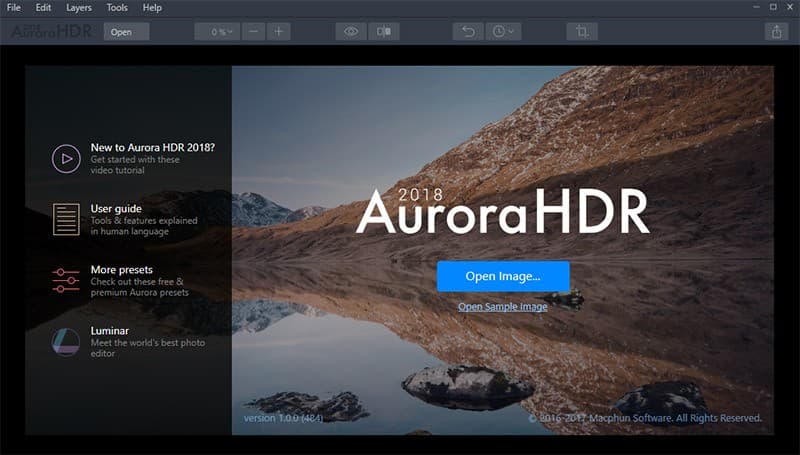The width and height of the screenshot is (800, 455).
Task: Open the Luminar photo editor link
Action: point(110,331)
